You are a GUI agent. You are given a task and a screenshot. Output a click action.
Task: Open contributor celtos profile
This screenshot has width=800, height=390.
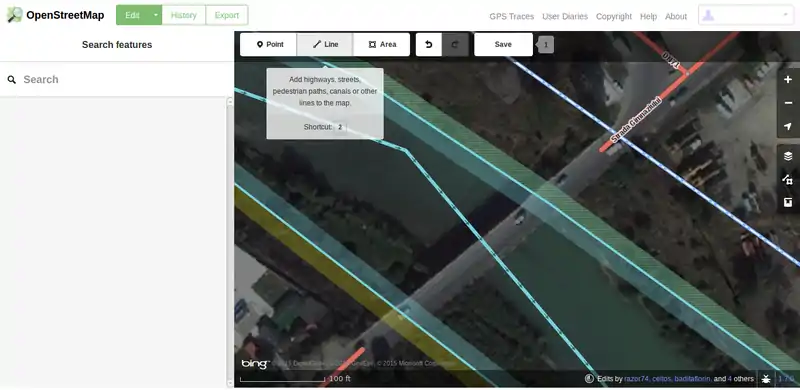coord(662,379)
